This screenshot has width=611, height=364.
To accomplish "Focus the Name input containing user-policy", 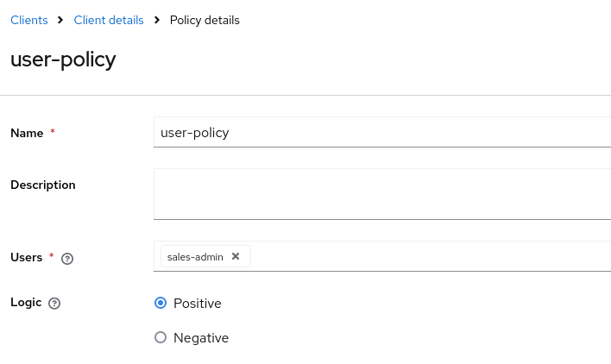I will 380,133.
